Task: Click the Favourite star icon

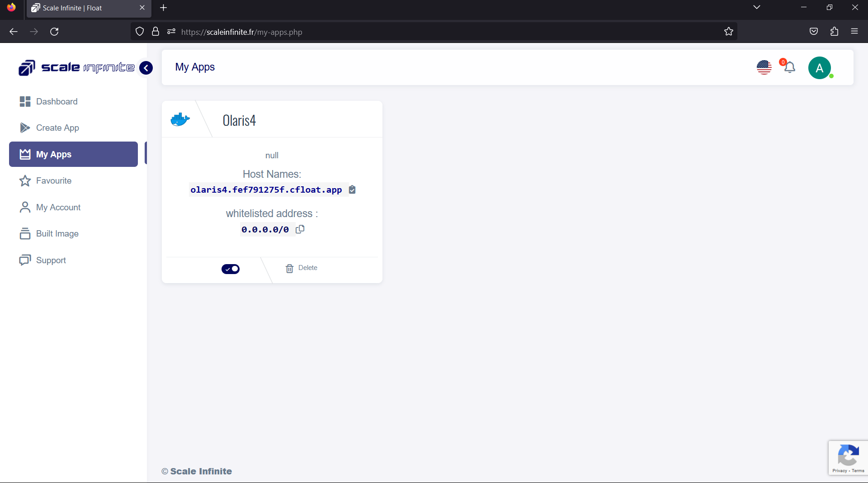Action: (25, 181)
